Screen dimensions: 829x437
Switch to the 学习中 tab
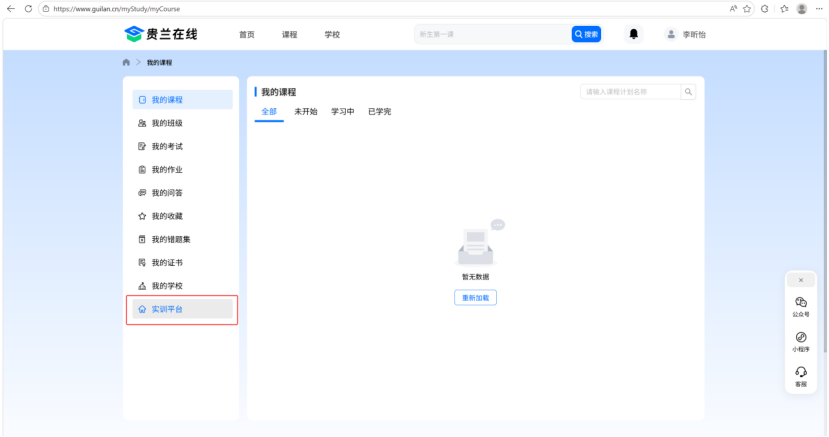click(x=343, y=111)
